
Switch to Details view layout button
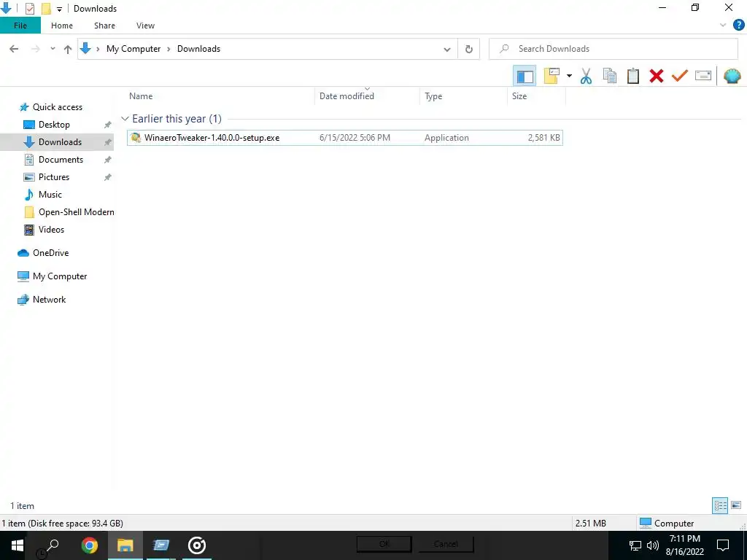[720, 505]
